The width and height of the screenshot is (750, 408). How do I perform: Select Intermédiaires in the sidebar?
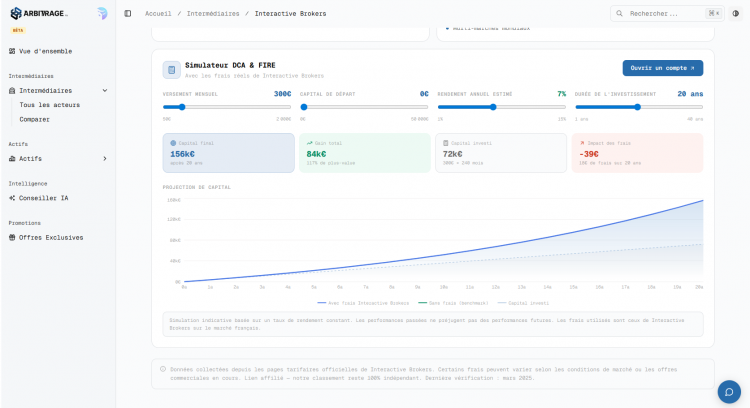coord(45,90)
